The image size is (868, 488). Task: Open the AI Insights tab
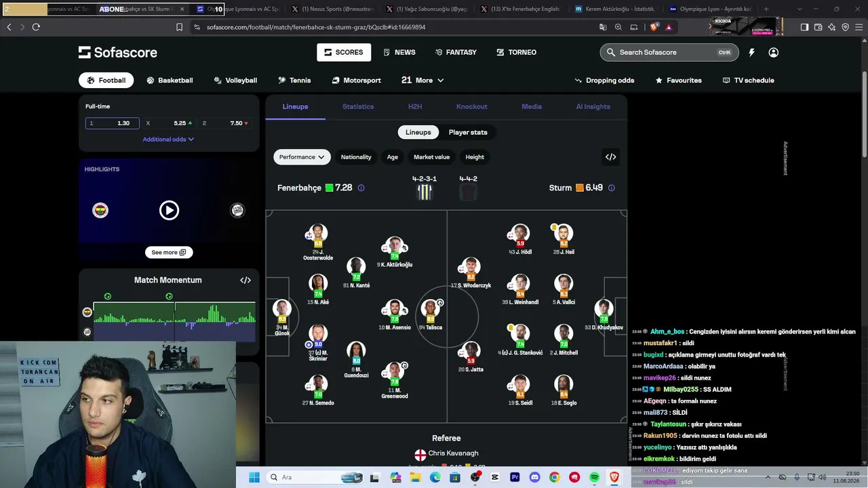click(593, 106)
